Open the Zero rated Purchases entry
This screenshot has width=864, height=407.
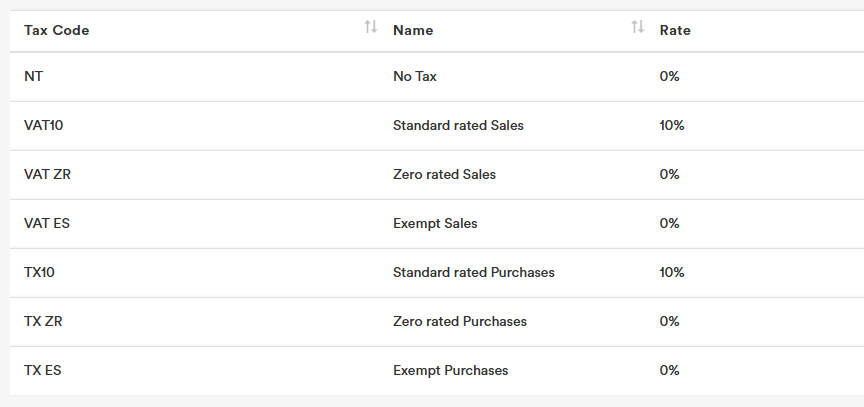click(x=460, y=321)
